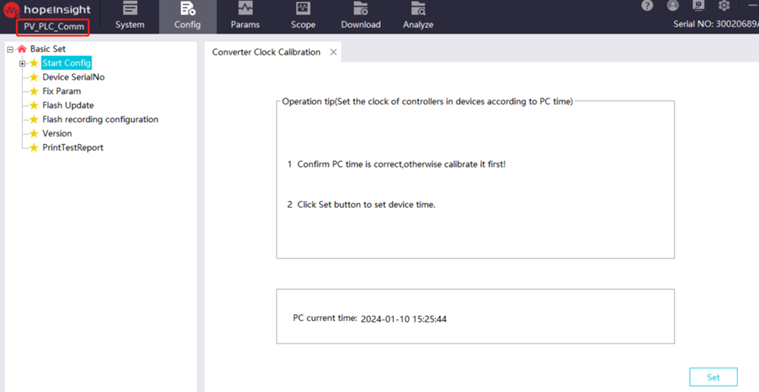This screenshot has height=392, width=759.
Task: Switch to Converter Clock Calibration tab
Action: pos(266,52)
